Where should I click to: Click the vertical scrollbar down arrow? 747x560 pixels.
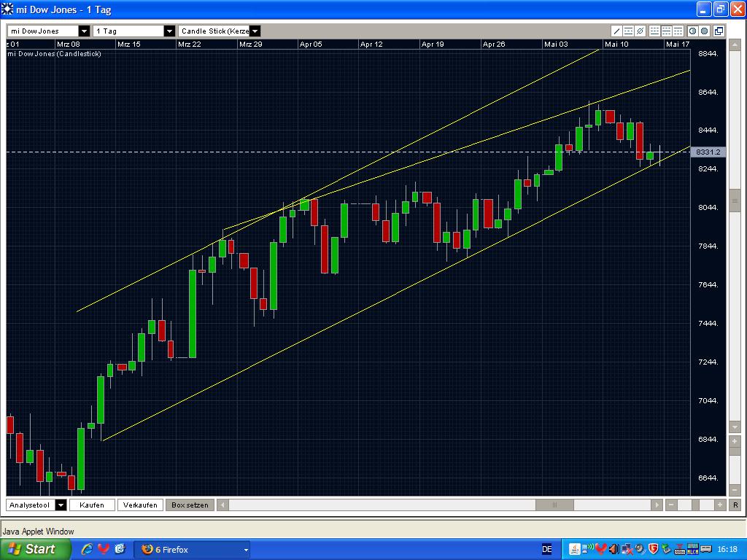click(x=735, y=427)
